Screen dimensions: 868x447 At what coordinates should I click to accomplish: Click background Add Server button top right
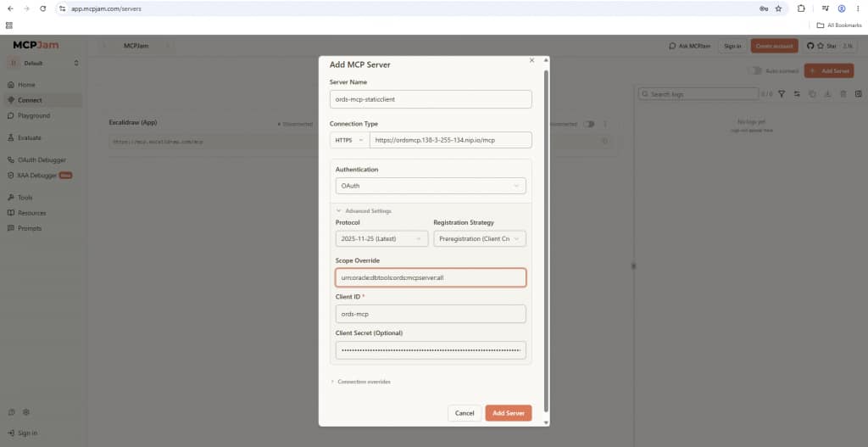pos(829,71)
